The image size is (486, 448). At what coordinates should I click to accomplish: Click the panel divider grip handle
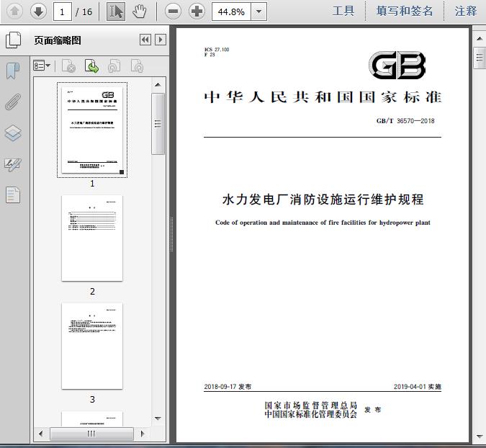click(x=171, y=234)
